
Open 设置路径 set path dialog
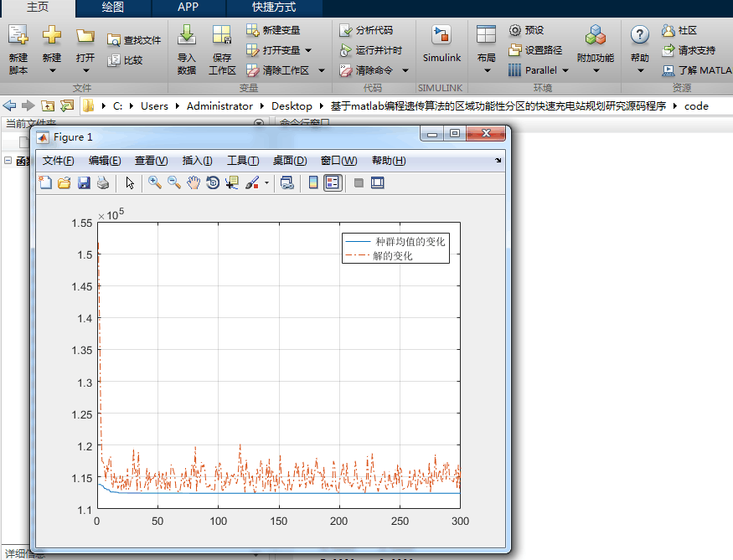[535, 50]
